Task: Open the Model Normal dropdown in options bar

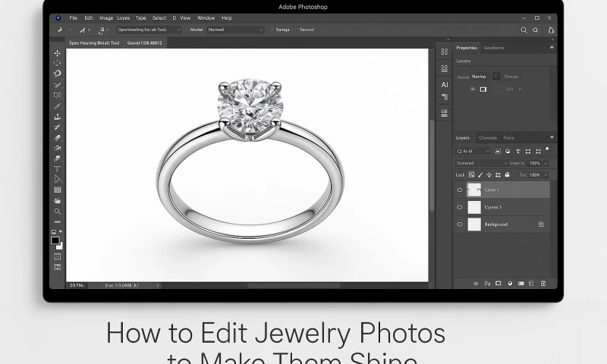Action: (x=236, y=30)
